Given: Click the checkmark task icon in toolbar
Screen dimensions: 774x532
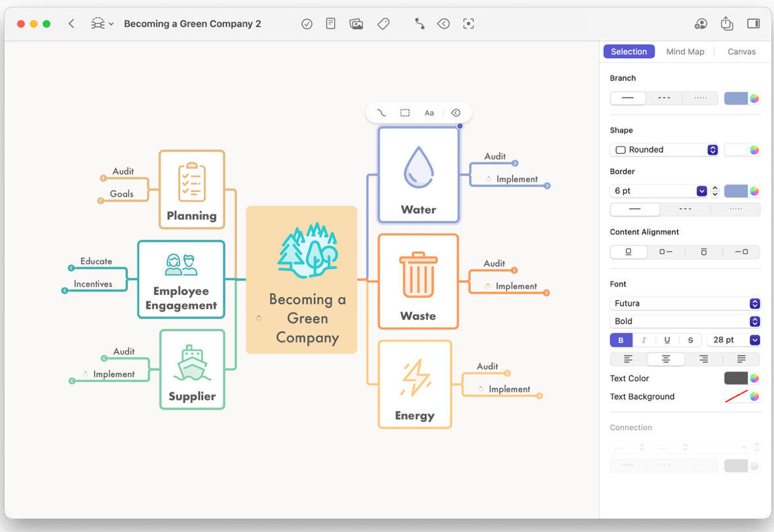Looking at the screenshot, I should pyautogui.click(x=307, y=24).
